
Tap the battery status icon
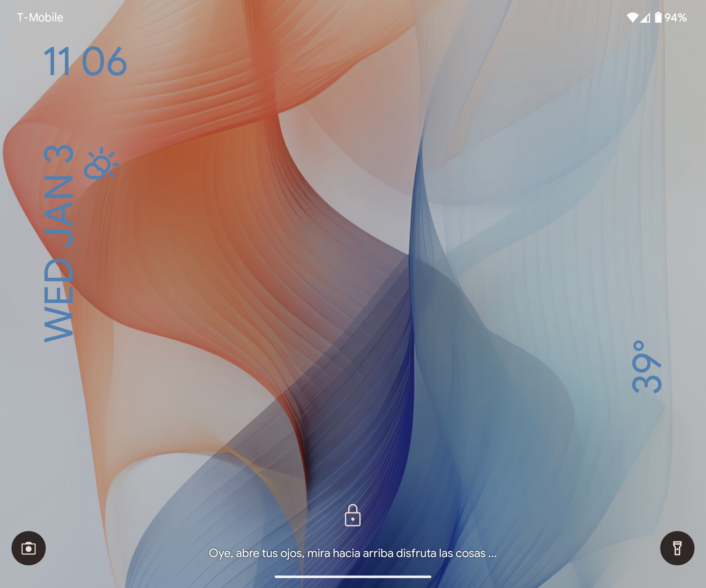pos(658,18)
